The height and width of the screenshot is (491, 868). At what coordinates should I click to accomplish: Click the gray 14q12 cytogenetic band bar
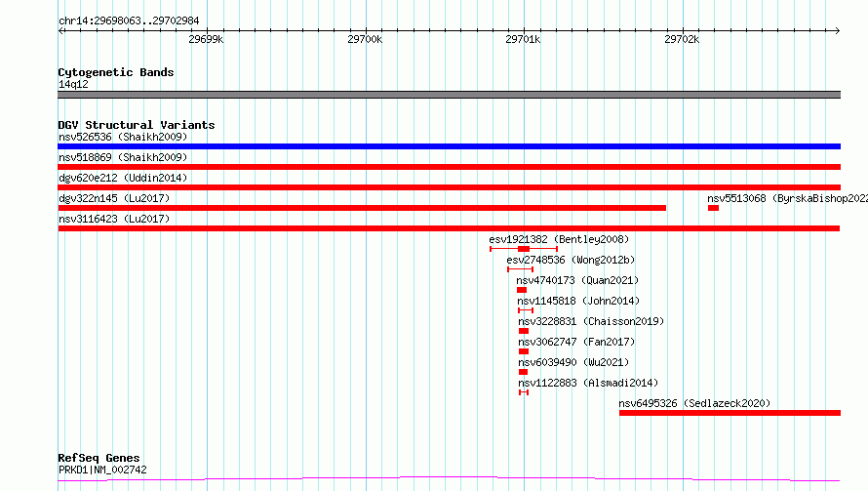pos(449,95)
